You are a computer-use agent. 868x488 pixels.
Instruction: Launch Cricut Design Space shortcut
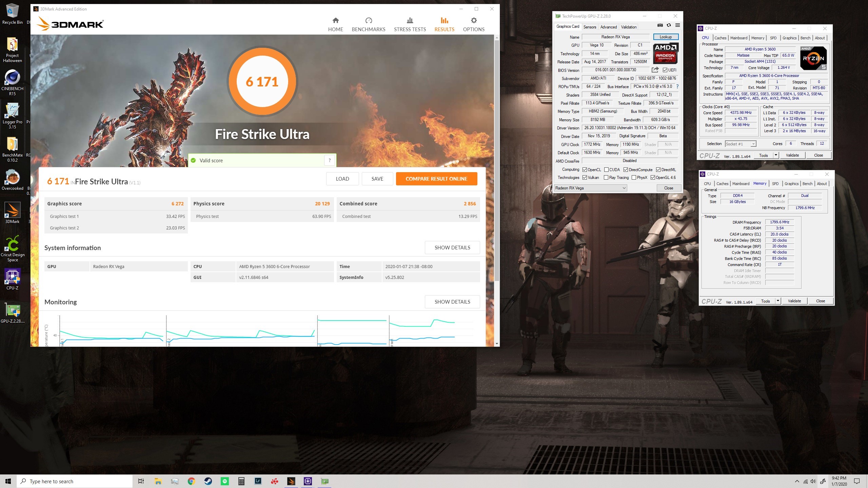(12, 249)
